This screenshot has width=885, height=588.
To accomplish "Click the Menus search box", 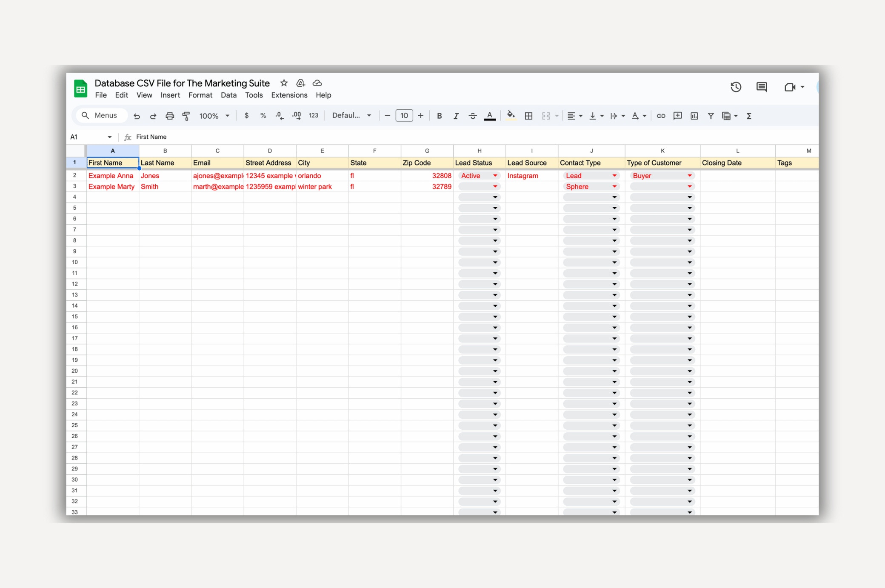I will pyautogui.click(x=102, y=116).
